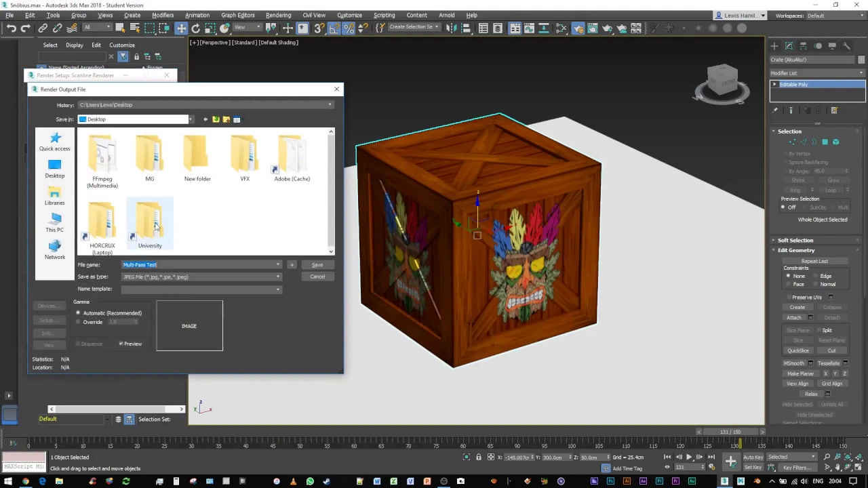
Task: Select Automatic (Recommended) gamma option
Action: tap(78, 313)
